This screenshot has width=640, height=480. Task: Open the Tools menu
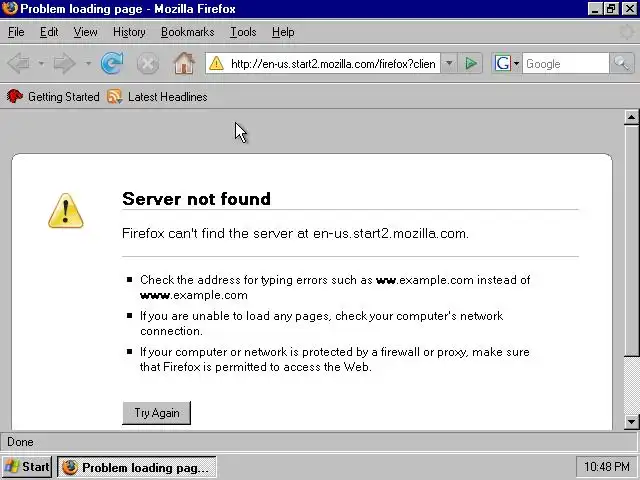tap(243, 32)
